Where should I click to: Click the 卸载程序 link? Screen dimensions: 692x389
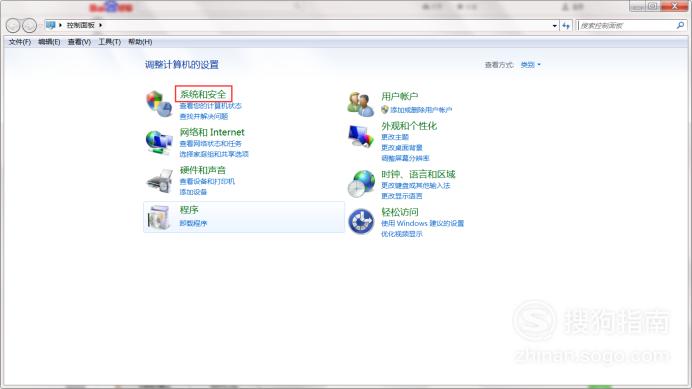pyautogui.click(x=193, y=223)
